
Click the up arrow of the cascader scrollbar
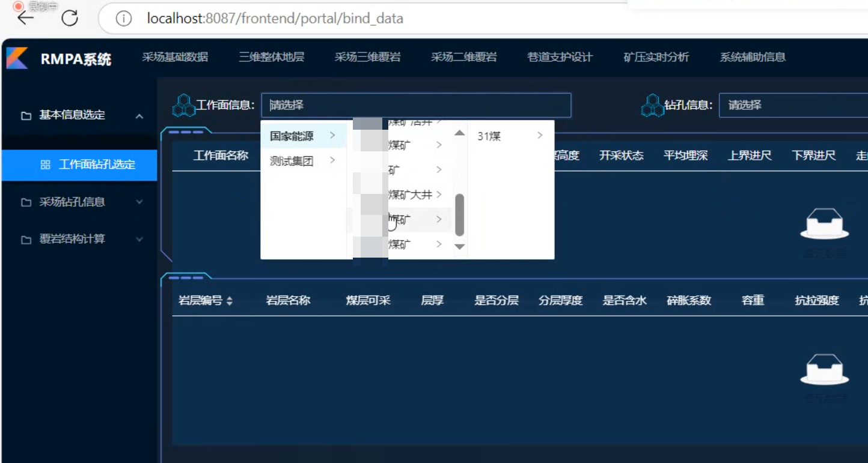tap(459, 133)
